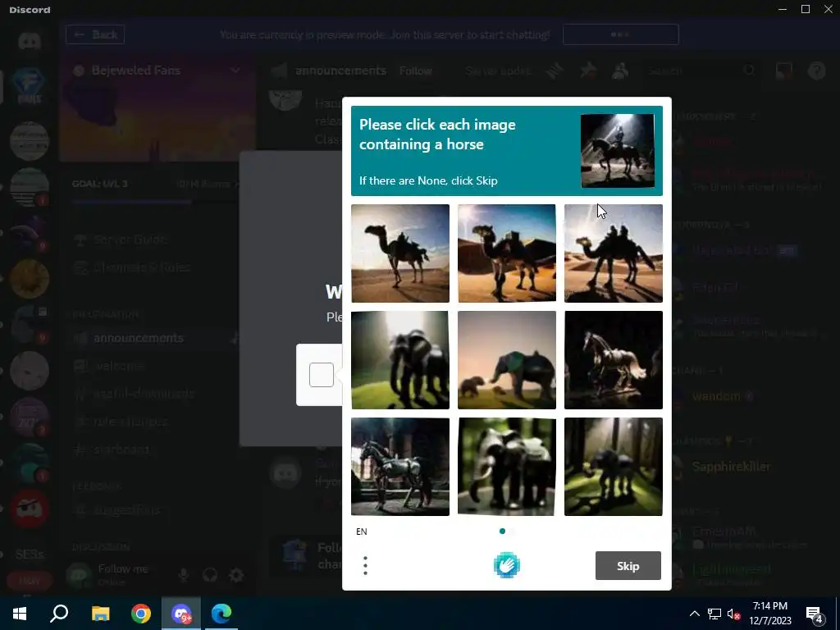Show hidden system tray icons
This screenshot has width=840, height=630.
point(694,614)
